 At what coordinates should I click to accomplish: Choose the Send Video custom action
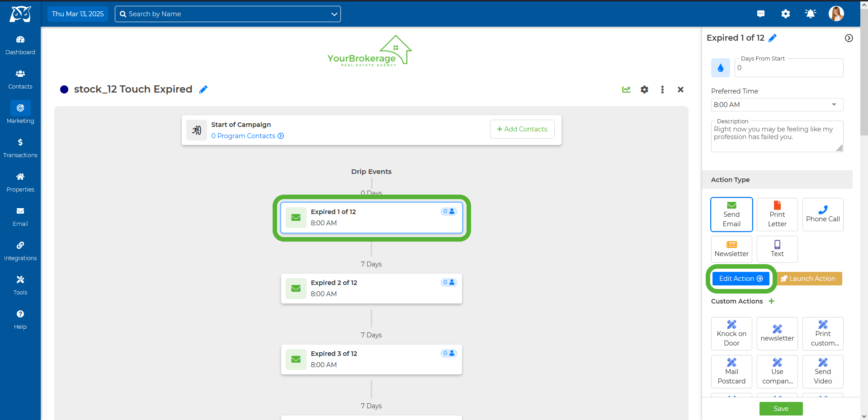823,372
